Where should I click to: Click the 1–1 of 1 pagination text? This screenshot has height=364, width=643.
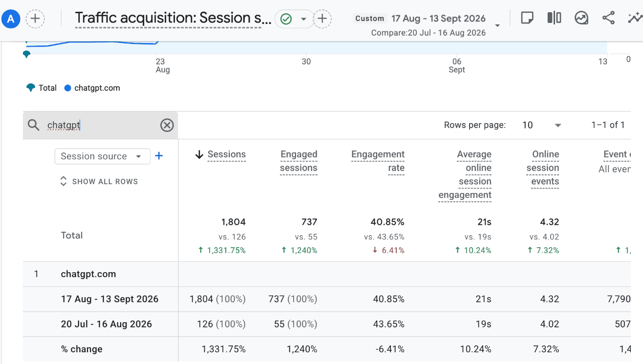click(608, 125)
